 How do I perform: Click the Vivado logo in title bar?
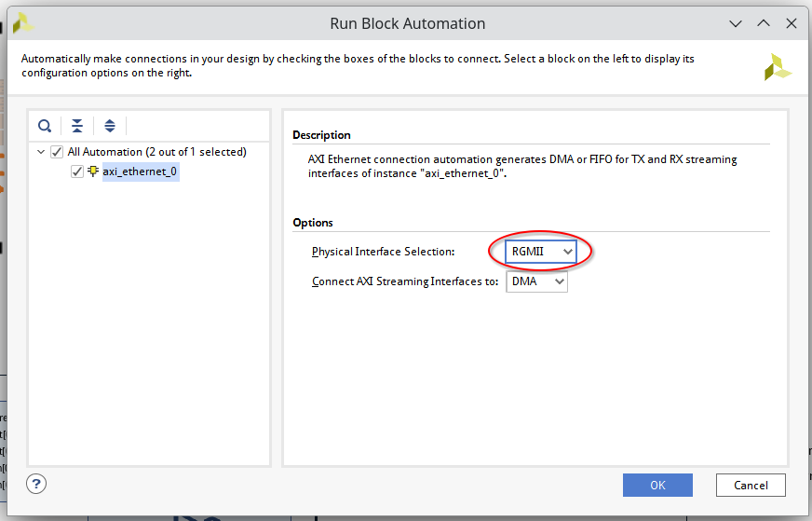(22, 23)
